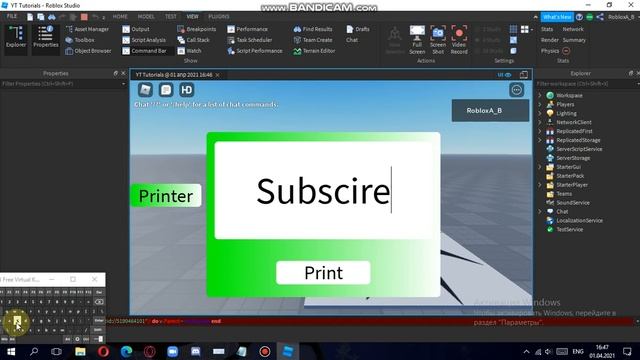The image size is (640, 360).
Task: Open the Drafts panel
Action: (358, 29)
